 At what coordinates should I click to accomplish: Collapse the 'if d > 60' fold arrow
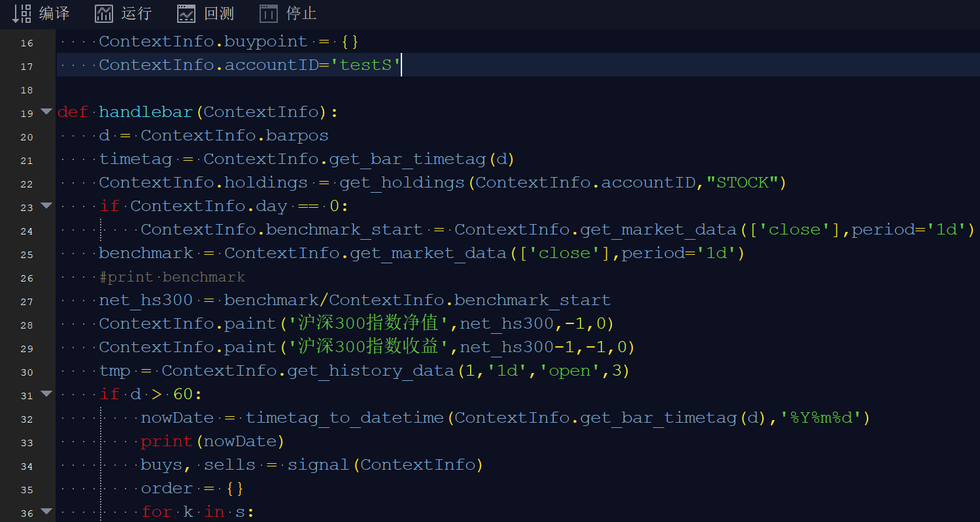click(x=46, y=394)
